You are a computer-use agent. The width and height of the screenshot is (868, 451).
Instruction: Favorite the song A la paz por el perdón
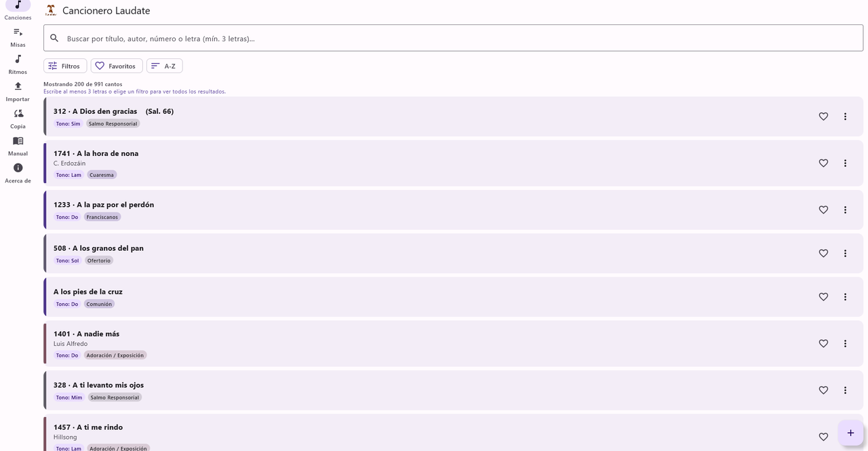tap(823, 210)
